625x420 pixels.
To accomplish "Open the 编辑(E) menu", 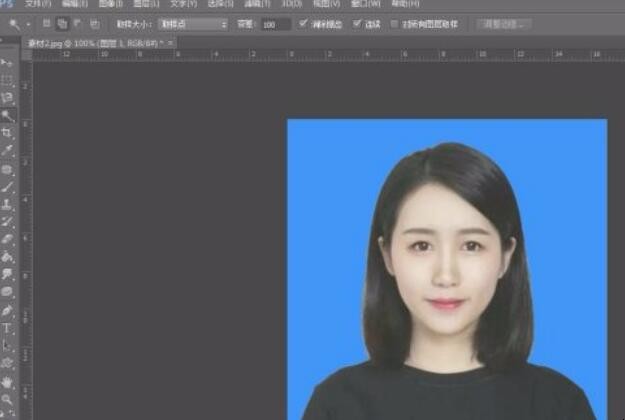I will pos(75,4).
